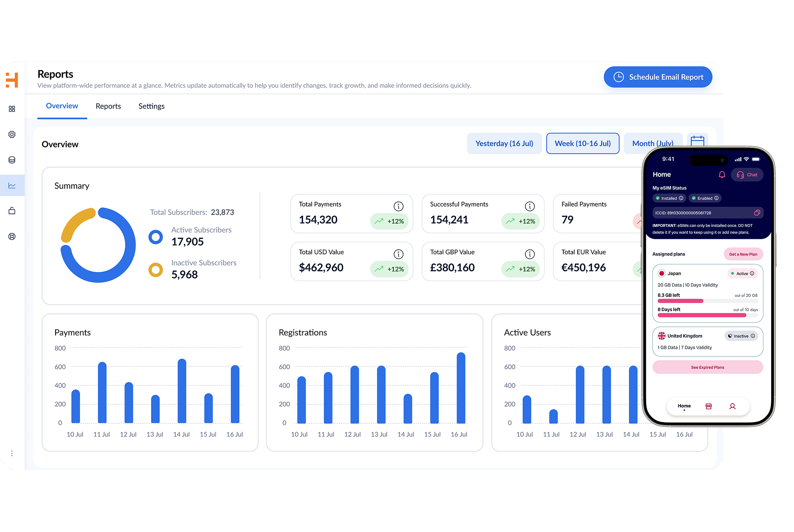Tap the notification bell in phone app

tap(722, 175)
